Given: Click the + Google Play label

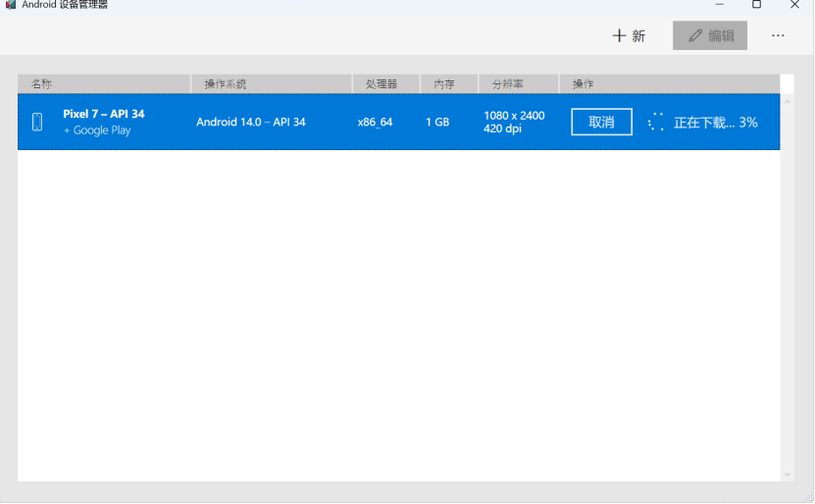Looking at the screenshot, I should (97, 130).
